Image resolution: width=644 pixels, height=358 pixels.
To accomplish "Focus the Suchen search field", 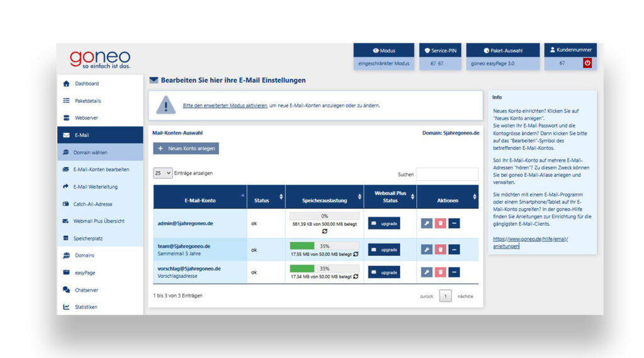I will pyautogui.click(x=447, y=174).
